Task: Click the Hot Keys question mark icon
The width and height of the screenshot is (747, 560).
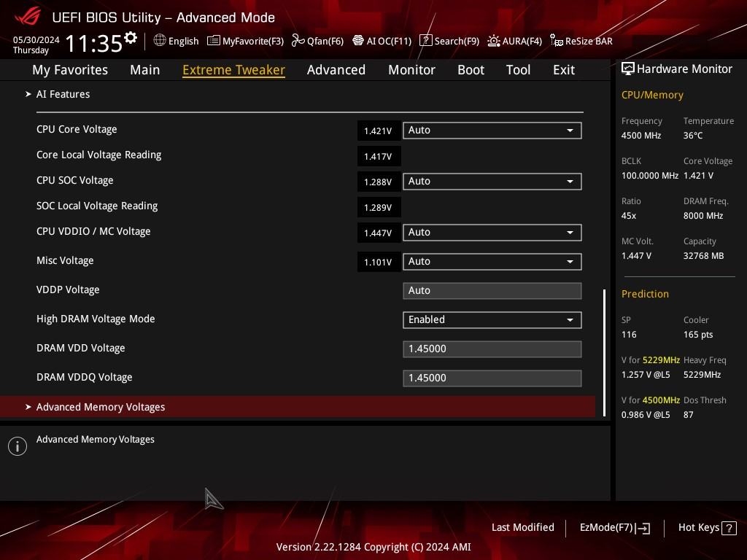Action: pos(729,528)
